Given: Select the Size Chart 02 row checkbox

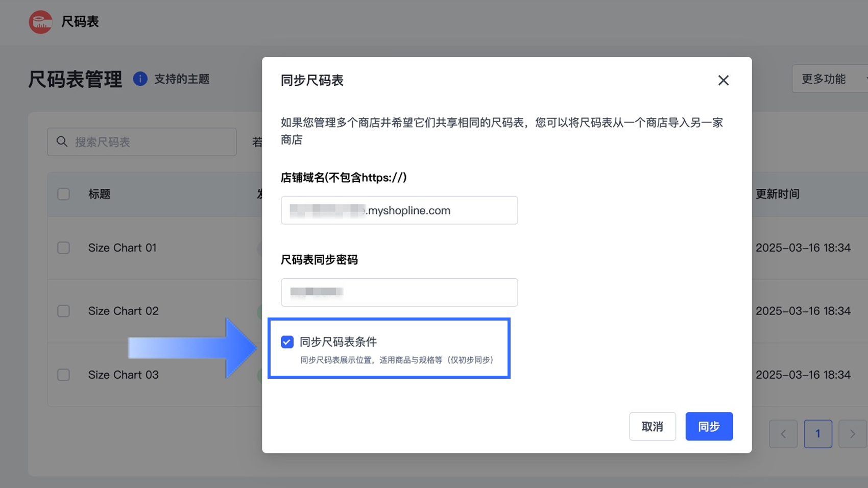Looking at the screenshot, I should [x=63, y=311].
